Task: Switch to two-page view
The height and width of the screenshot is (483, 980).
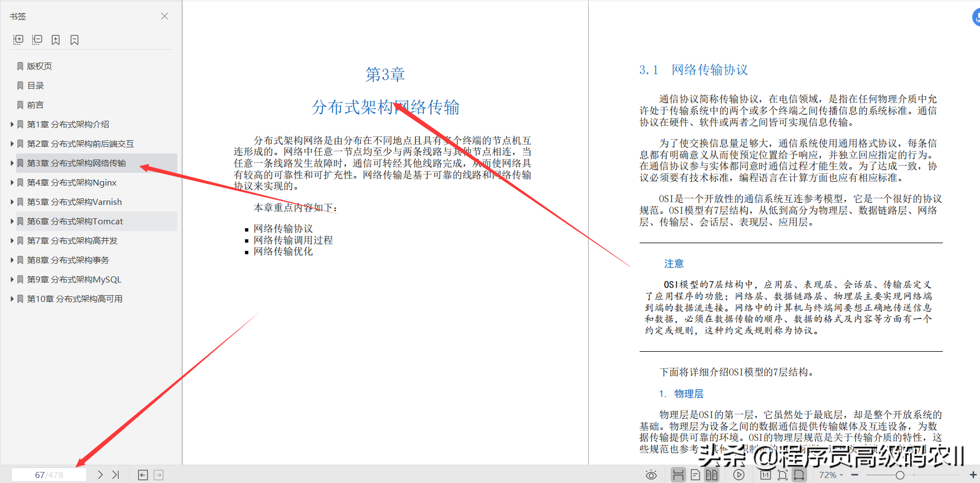Action: tap(712, 475)
